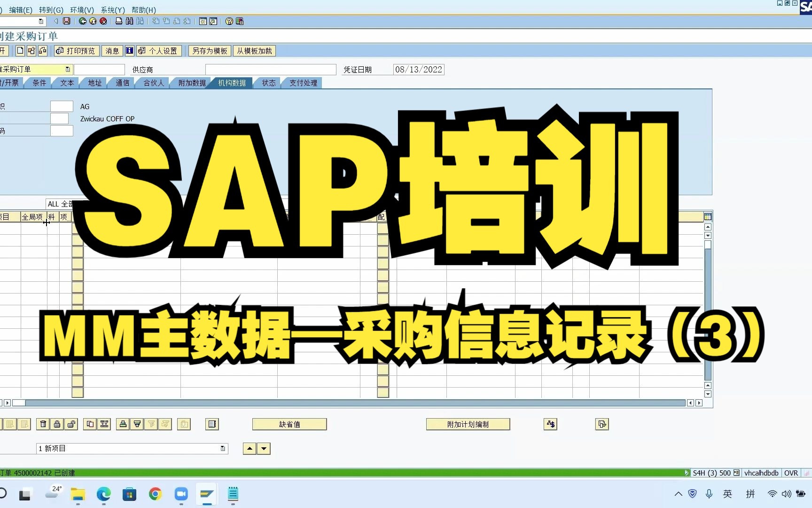
Task: Click the 附加计划编制 button
Action: point(468,424)
